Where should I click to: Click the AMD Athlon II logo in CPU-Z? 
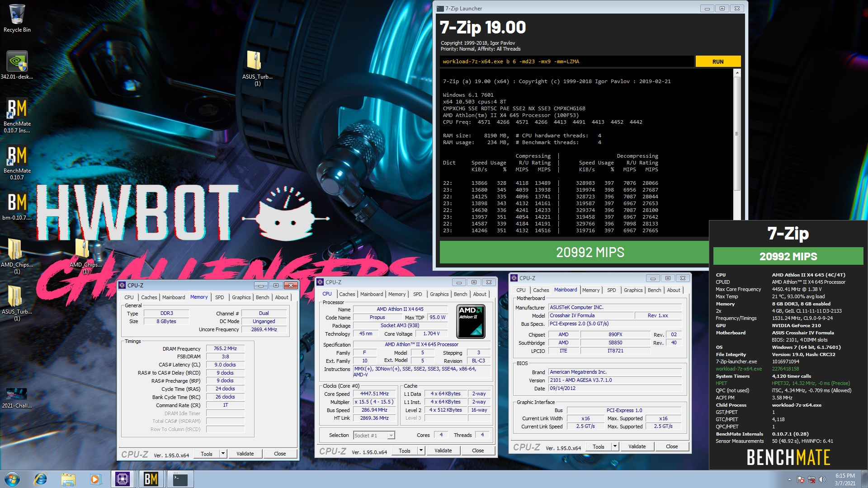(471, 321)
